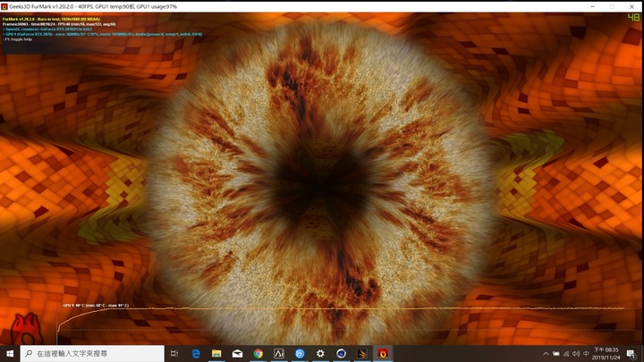644x362 pixels.
Task: Click the Frames/time/FPS white info line
Action: (x=59, y=24)
